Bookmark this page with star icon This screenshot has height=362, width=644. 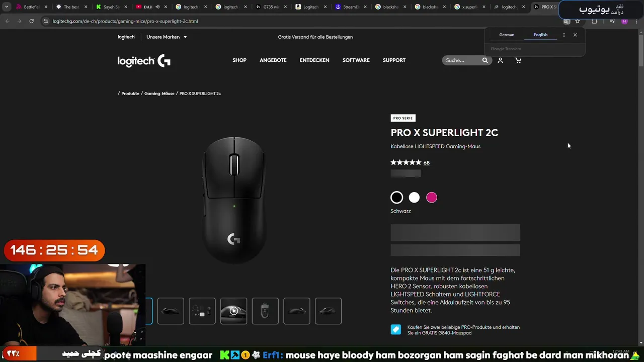[578, 21]
